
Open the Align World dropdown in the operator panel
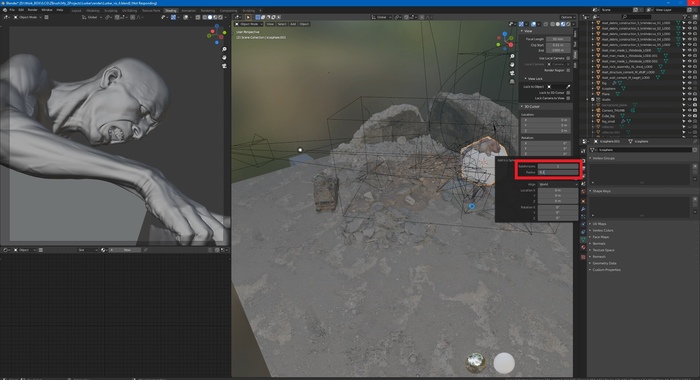(x=558, y=184)
